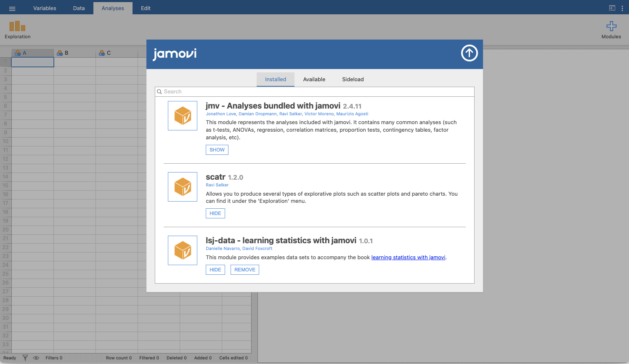Click the 'Deleted 0' status text
629x364 pixels.
coord(176,358)
